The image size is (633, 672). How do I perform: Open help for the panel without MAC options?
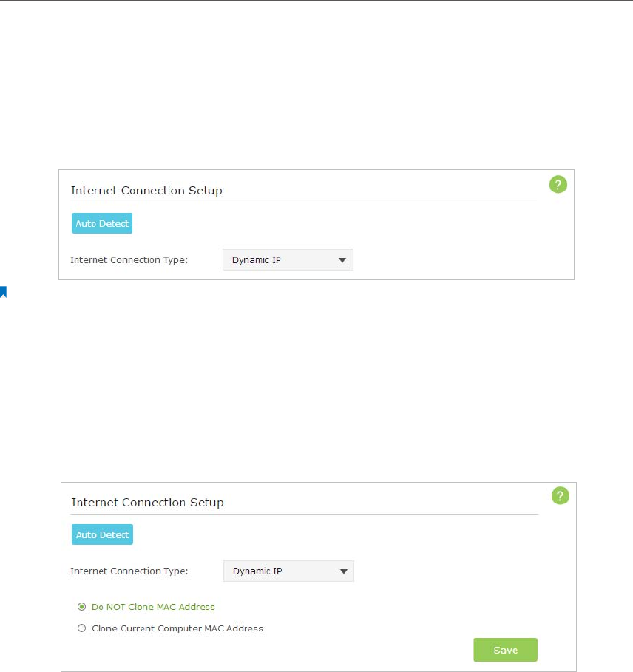558,185
